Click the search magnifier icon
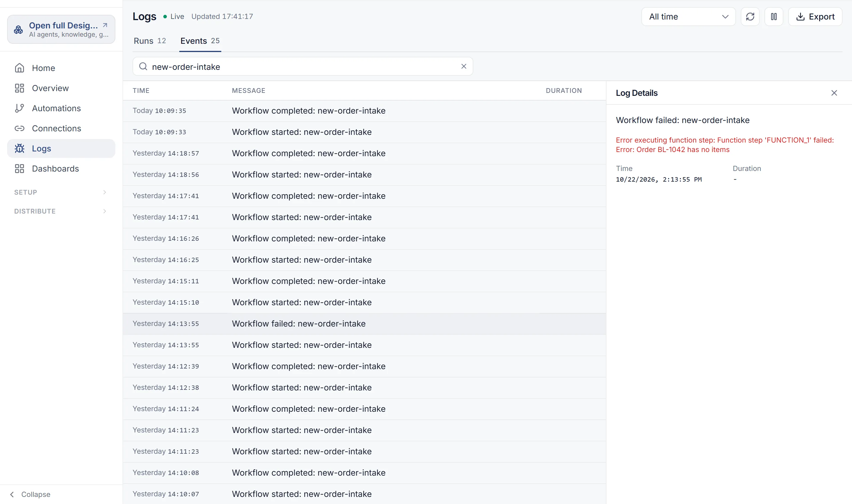 (x=143, y=66)
